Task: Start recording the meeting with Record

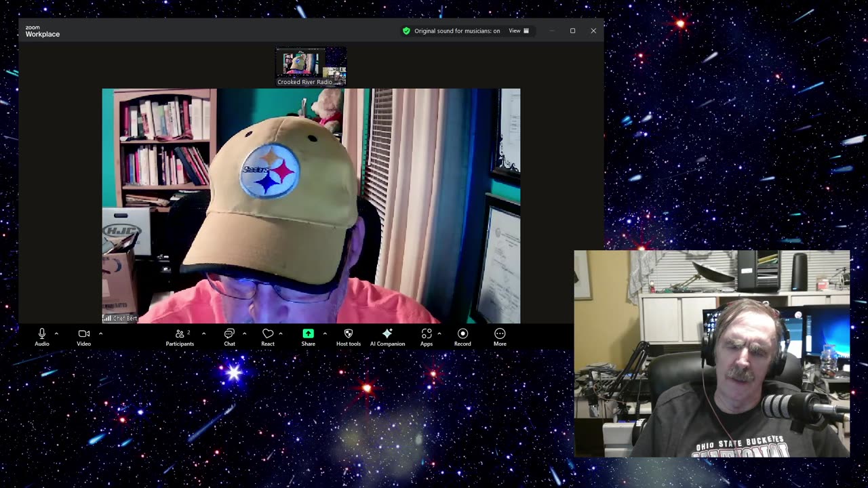Action: (x=462, y=337)
